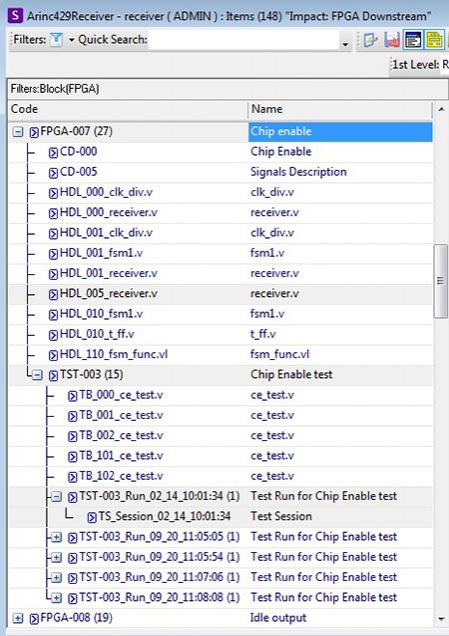
Task: Toggle the blue details window view icon
Action: 413,40
